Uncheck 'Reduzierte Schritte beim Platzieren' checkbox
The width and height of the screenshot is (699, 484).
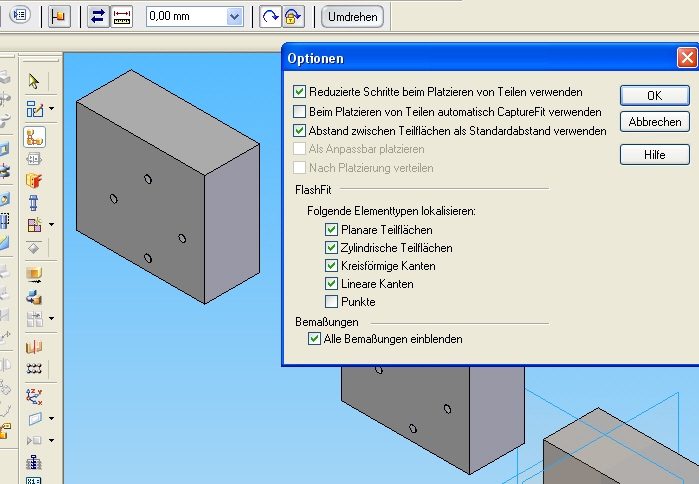299,92
